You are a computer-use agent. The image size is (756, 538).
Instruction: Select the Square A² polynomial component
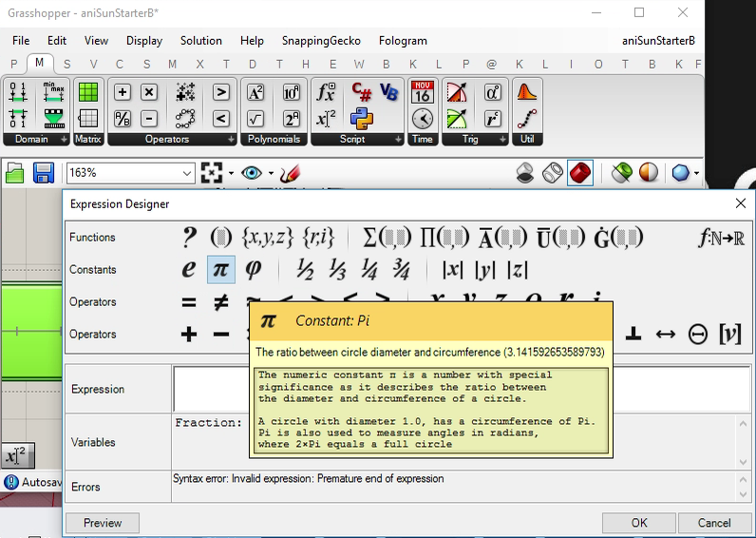click(255, 91)
